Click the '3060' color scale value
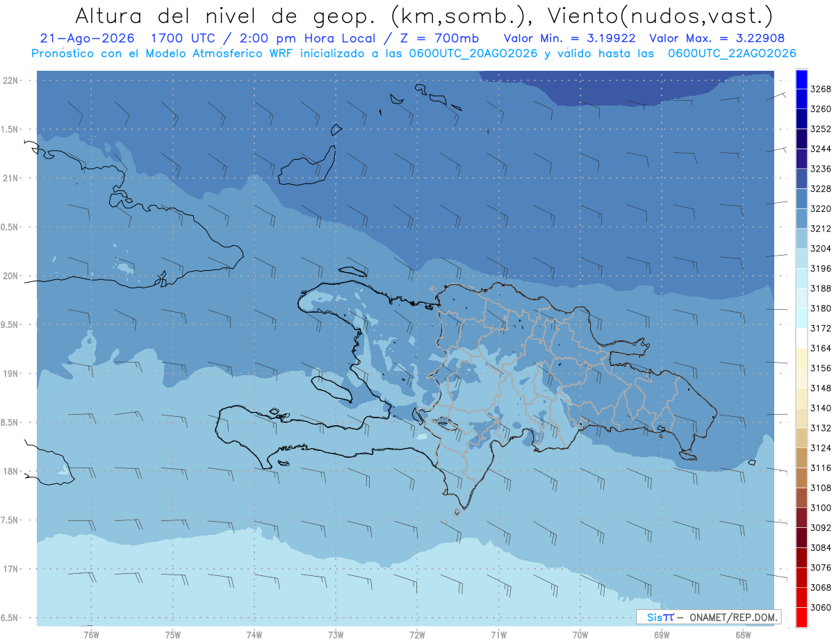The height and width of the screenshot is (644, 834). tap(821, 607)
